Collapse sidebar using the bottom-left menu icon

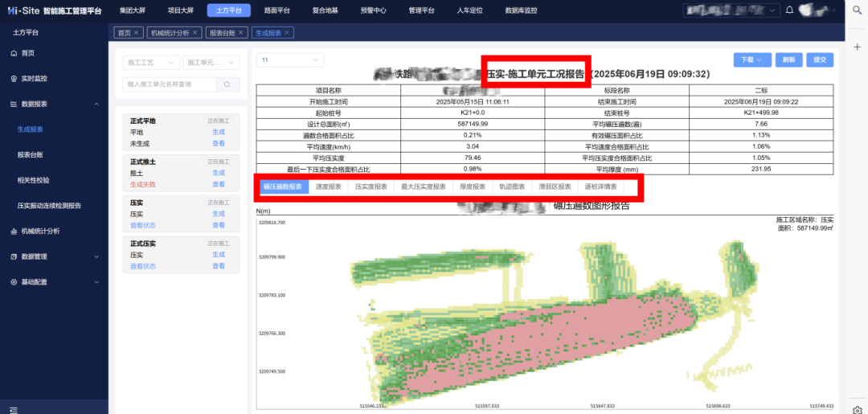[14, 408]
